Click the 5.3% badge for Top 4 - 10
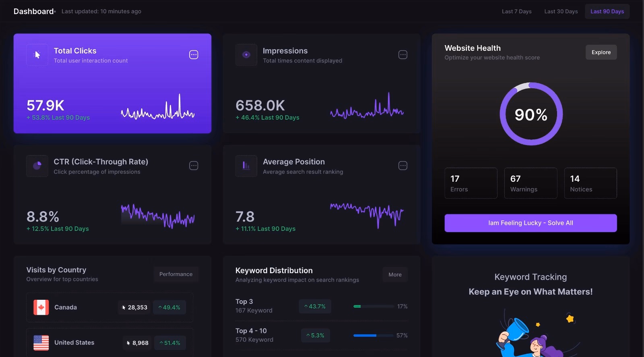The height and width of the screenshot is (357, 644). [316, 335]
